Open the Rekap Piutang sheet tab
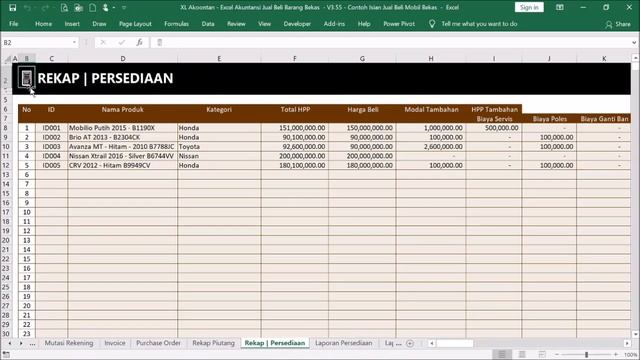This screenshot has height=360, width=640. pyautogui.click(x=213, y=343)
